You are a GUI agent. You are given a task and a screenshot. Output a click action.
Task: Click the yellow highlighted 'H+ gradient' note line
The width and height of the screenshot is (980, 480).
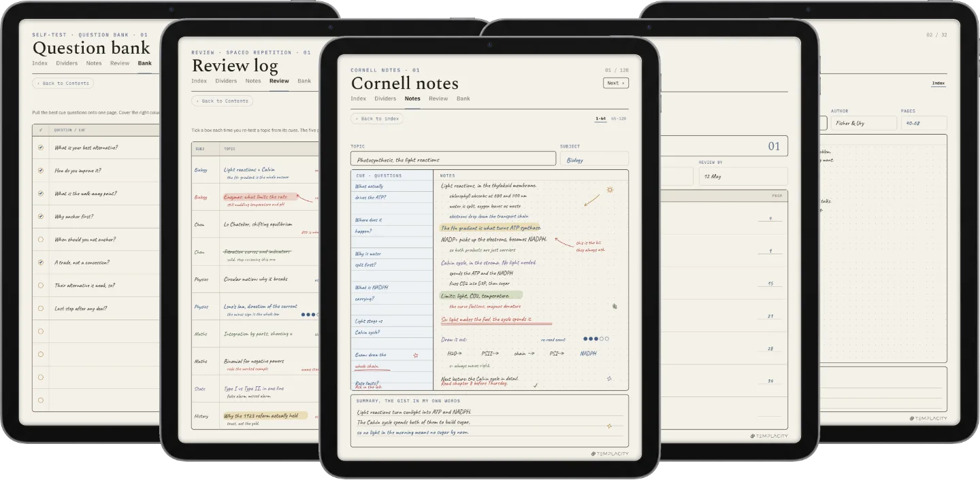click(491, 228)
